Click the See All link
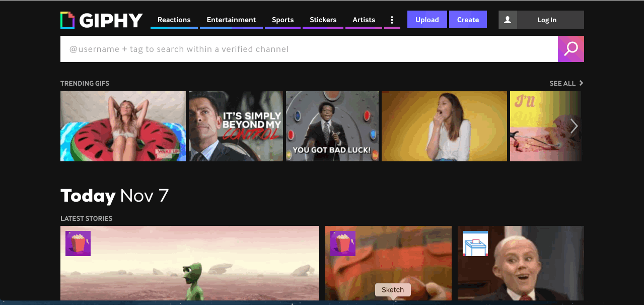644x305 pixels. 562,83
